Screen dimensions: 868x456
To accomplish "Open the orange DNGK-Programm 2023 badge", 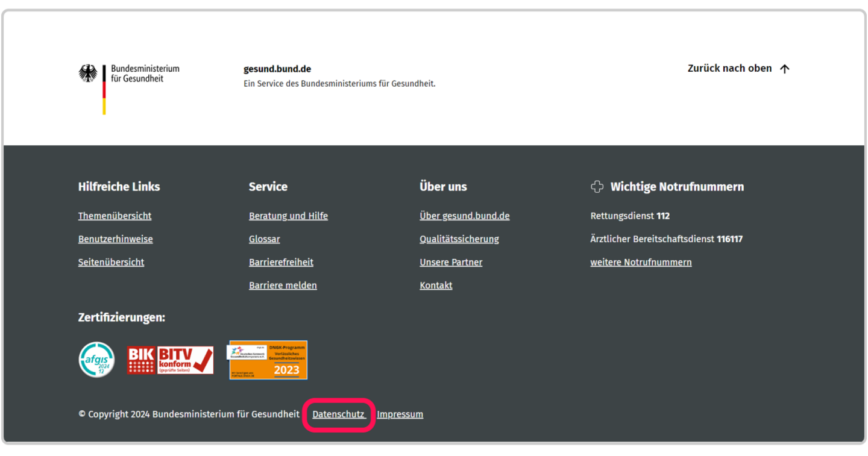I will [x=268, y=360].
